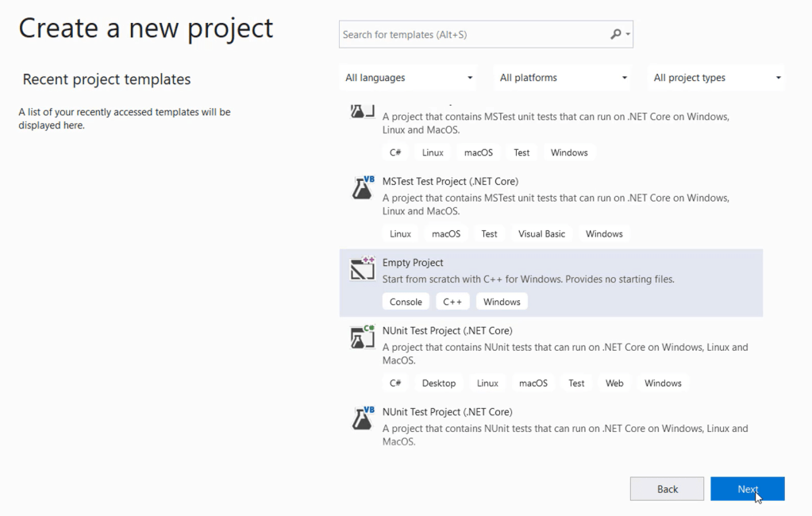Select the VB MSTest Test Project icon

coord(363,187)
